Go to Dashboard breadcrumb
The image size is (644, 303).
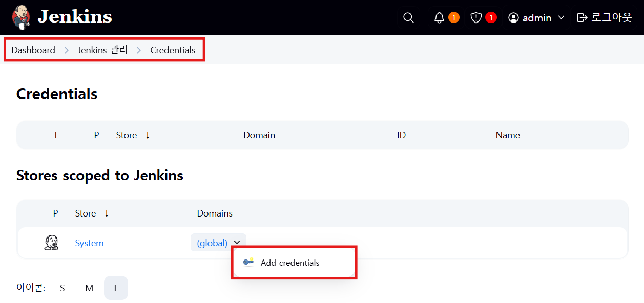[33, 50]
